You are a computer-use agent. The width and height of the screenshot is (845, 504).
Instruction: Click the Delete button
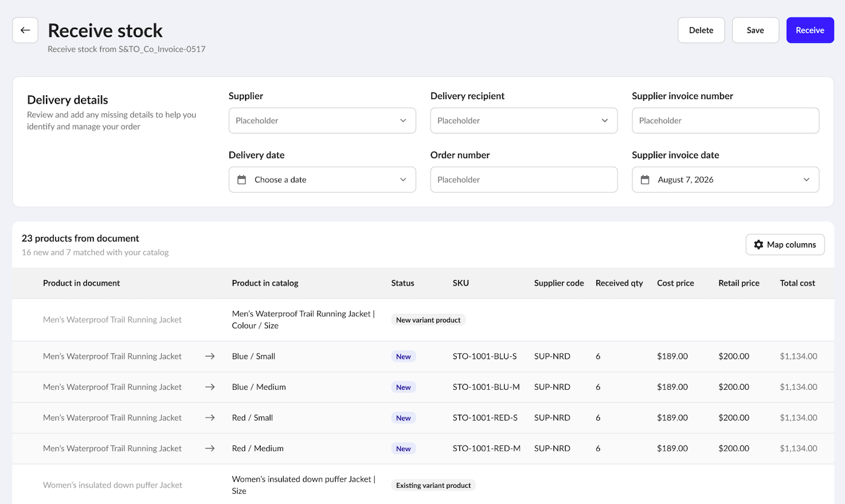[701, 30]
